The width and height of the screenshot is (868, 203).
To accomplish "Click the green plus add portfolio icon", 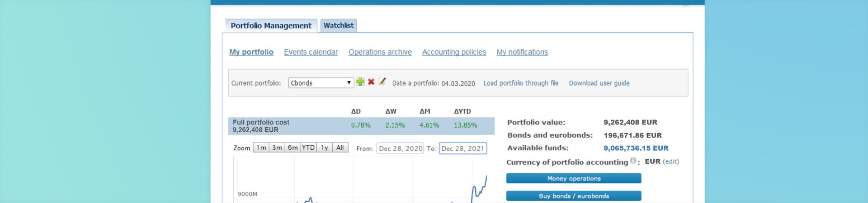I will point(360,82).
